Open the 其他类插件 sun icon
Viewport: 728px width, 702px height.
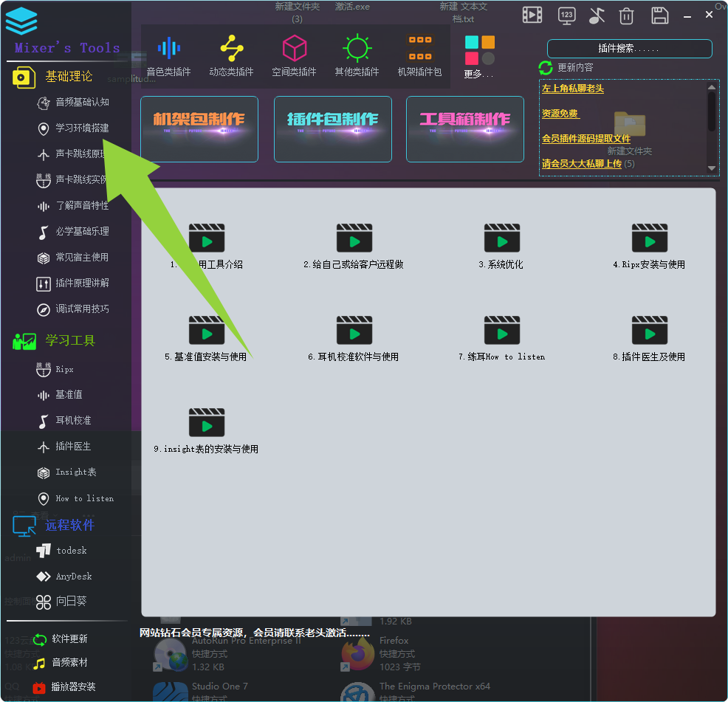pos(357,48)
